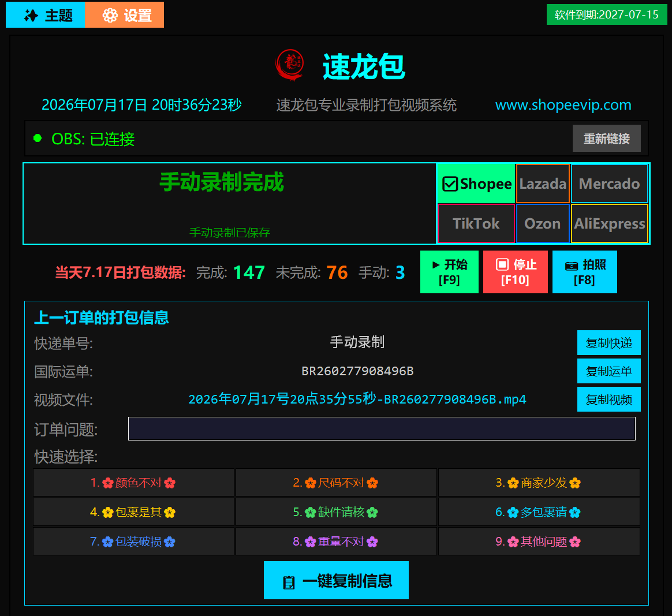Click the gear icon in 设置 tab
This screenshot has height=616, width=672.
[110, 16]
